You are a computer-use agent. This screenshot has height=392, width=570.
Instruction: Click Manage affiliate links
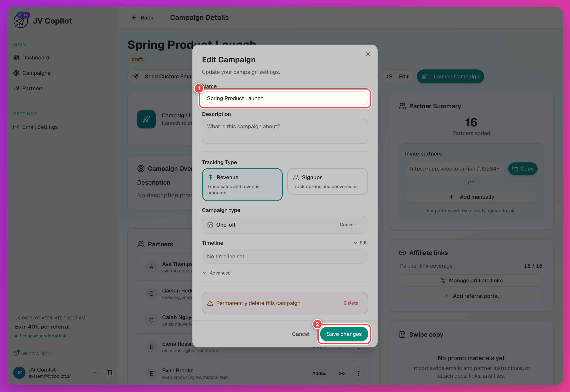[x=471, y=280]
